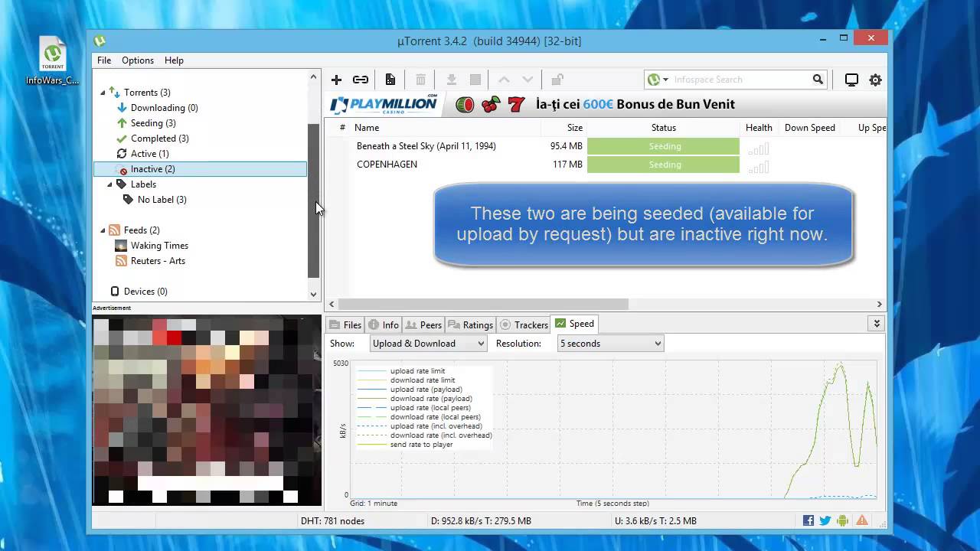This screenshot has height=551, width=980.
Task: Click the Facebook icon in status bar
Action: coord(808,520)
